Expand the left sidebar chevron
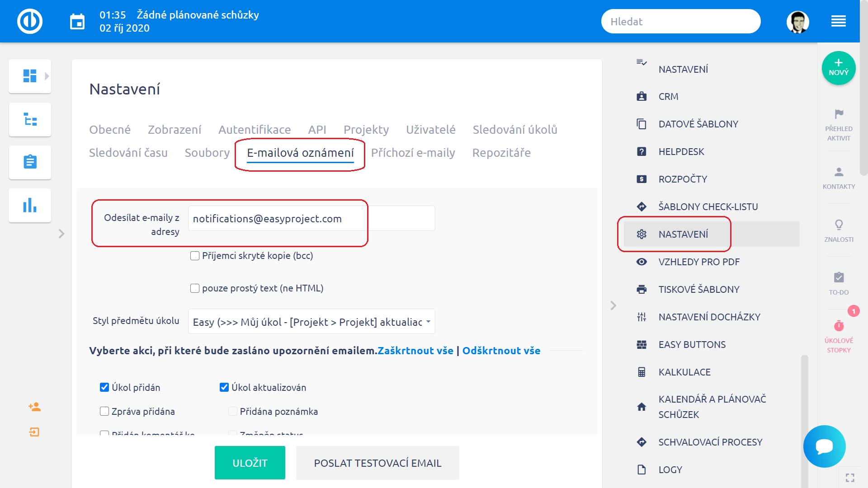 (61, 234)
